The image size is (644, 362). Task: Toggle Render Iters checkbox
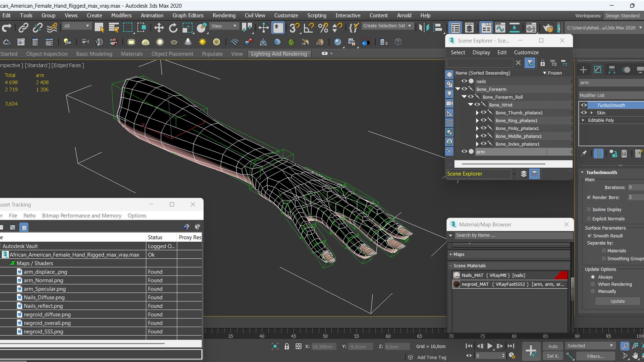(x=589, y=197)
